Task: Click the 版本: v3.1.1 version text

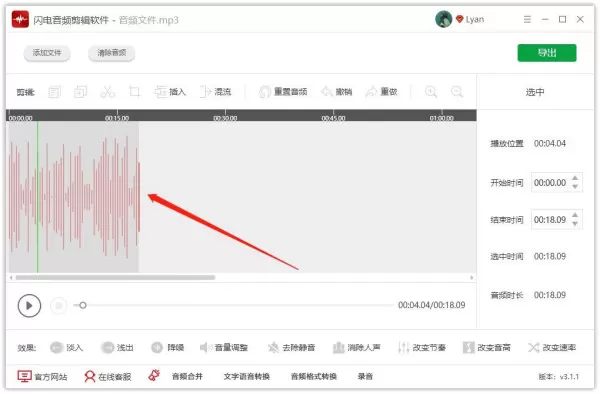Action: pos(559,377)
